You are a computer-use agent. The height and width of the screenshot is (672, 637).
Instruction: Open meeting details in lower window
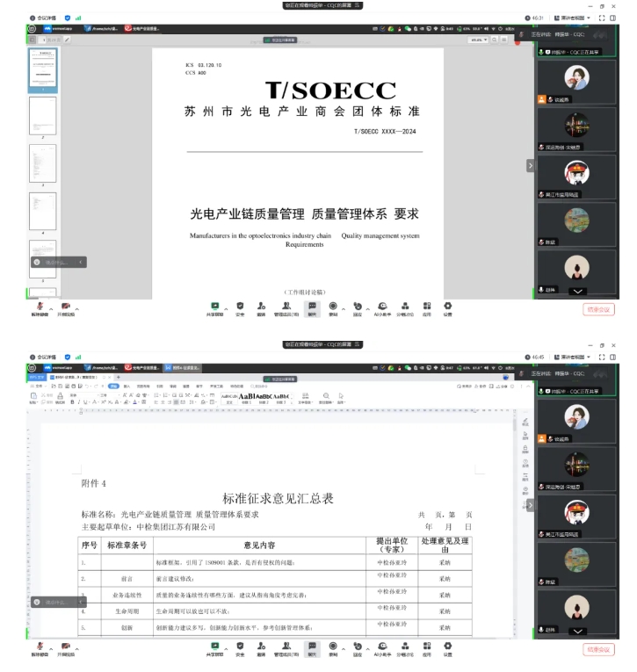click(43, 357)
